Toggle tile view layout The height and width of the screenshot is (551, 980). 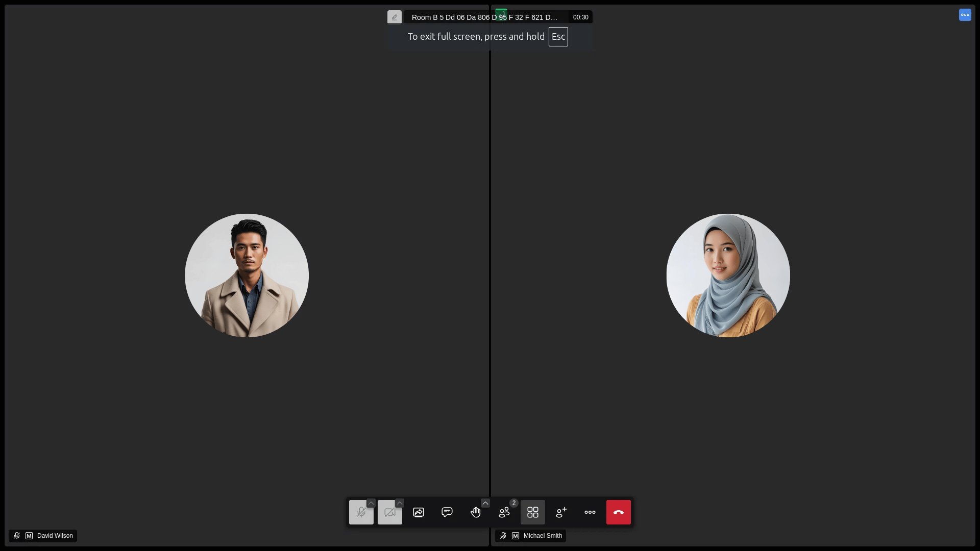point(532,512)
